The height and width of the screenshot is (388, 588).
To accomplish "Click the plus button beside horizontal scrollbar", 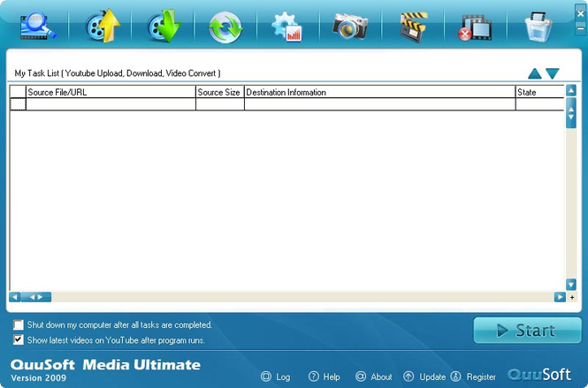I will click(572, 297).
